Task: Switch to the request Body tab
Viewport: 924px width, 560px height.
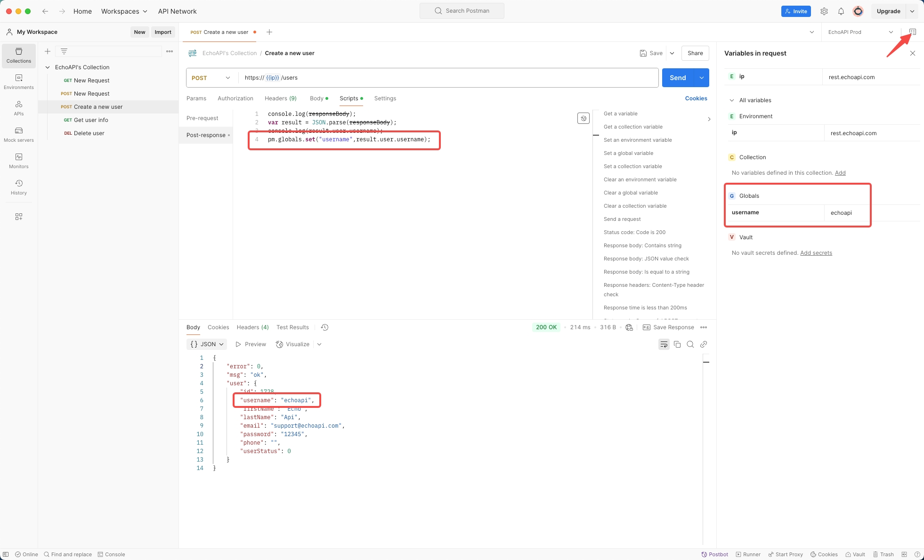Action: [x=319, y=98]
